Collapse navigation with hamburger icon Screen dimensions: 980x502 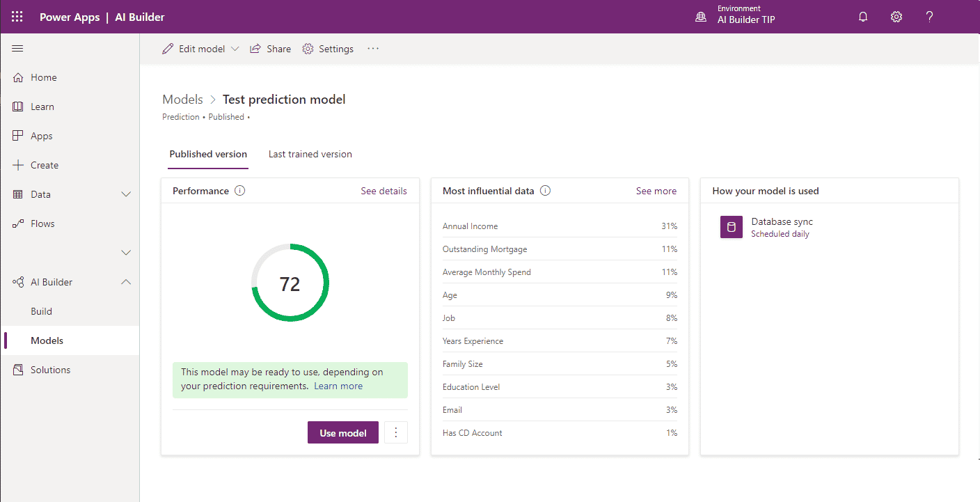click(x=18, y=48)
